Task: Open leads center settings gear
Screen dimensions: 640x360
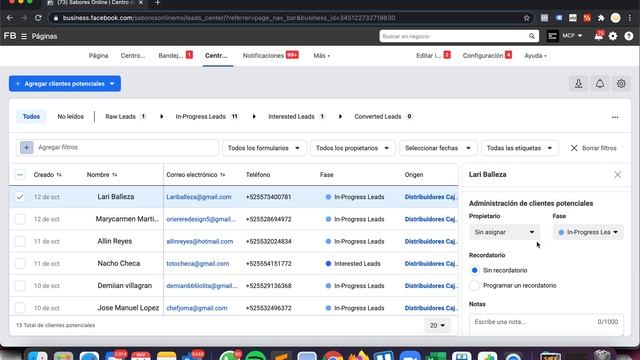Action: (x=621, y=84)
